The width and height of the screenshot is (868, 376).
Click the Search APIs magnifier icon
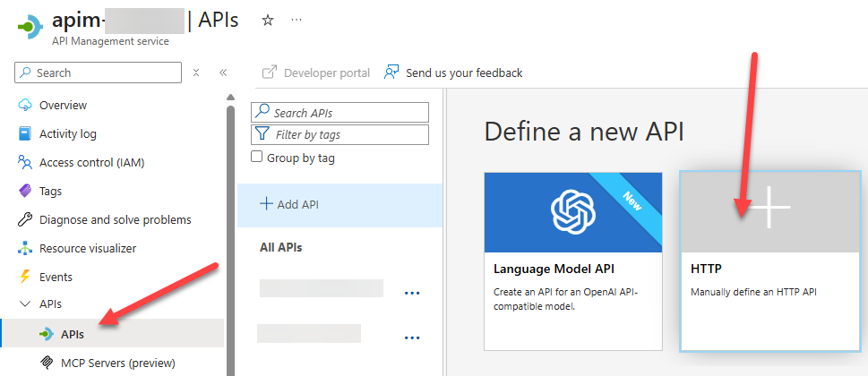tap(262, 112)
